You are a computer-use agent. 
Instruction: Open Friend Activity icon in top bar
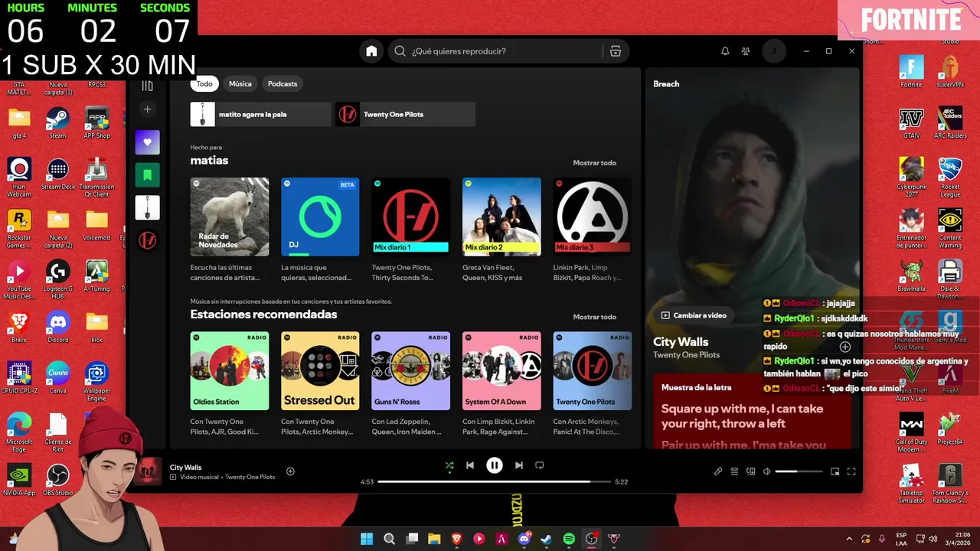(746, 51)
